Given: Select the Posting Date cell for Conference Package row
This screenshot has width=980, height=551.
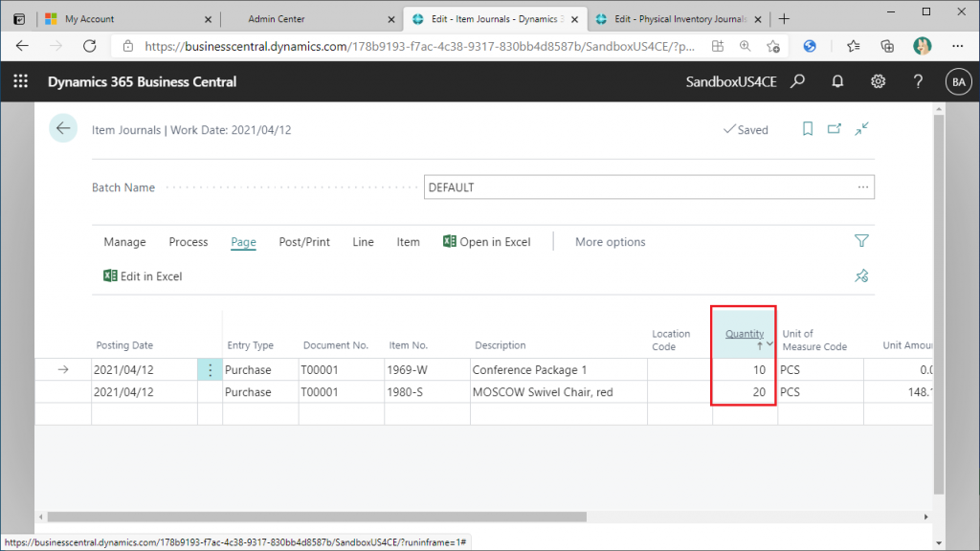Looking at the screenshot, I should [x=145, y=370].
